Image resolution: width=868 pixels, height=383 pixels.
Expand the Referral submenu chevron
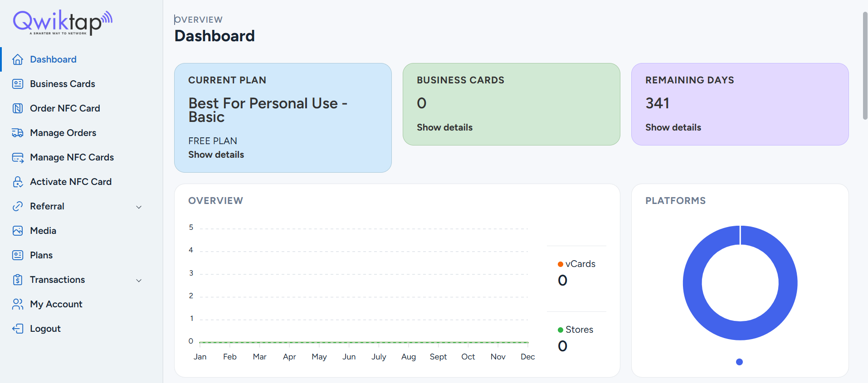pyautogui.click(x=139, y=207)
